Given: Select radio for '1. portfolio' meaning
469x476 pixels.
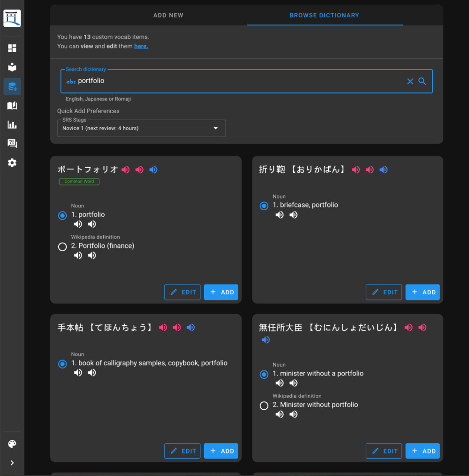Looking at the screenshot, I should click(x=62, y=215).
